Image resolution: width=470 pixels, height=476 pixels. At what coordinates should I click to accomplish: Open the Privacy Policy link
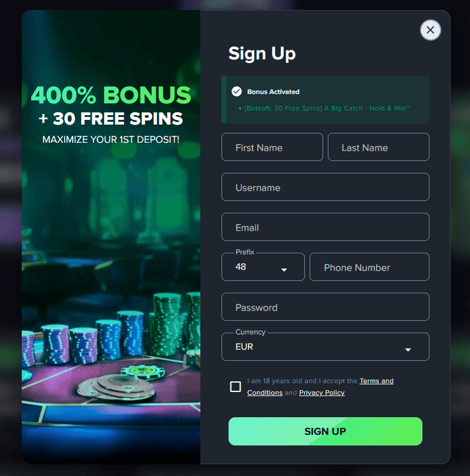pos(321,393)
